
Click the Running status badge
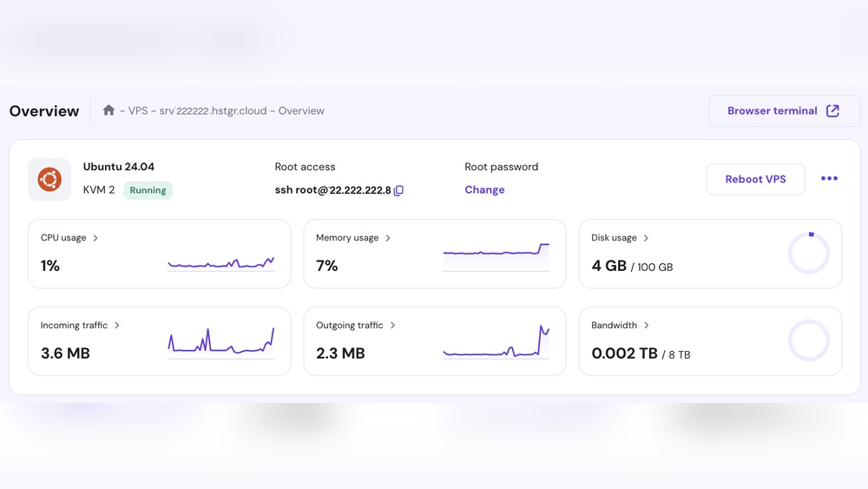pos(148,190)
